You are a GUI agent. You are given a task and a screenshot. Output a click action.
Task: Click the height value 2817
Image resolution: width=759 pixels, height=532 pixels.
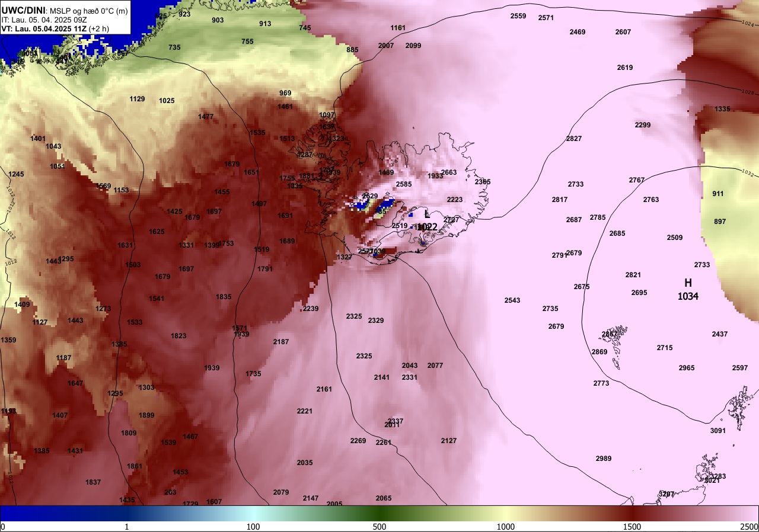click(560, 200)
